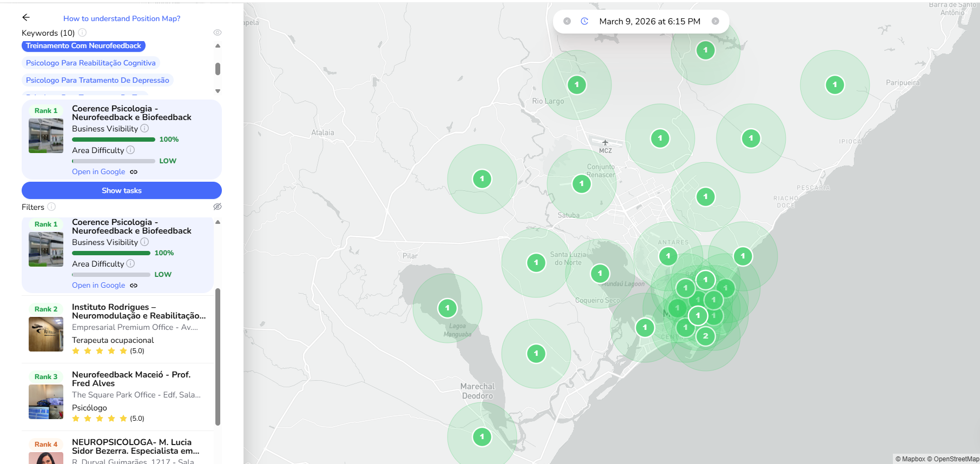Screen dimensions: 980x464
Task: Open scan history clock icon
Action: coord(584,21)
